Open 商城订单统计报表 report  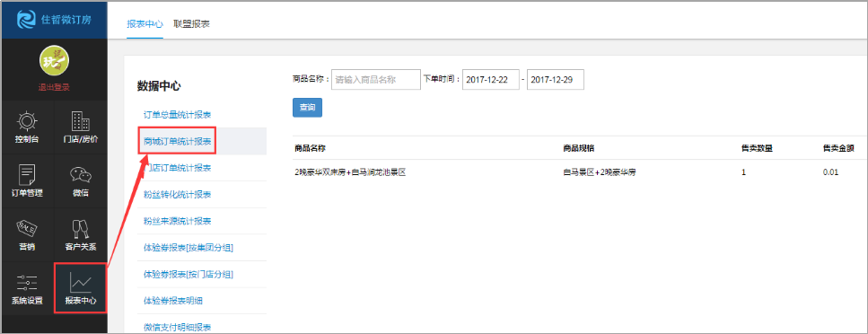click(x=177, y=141)
